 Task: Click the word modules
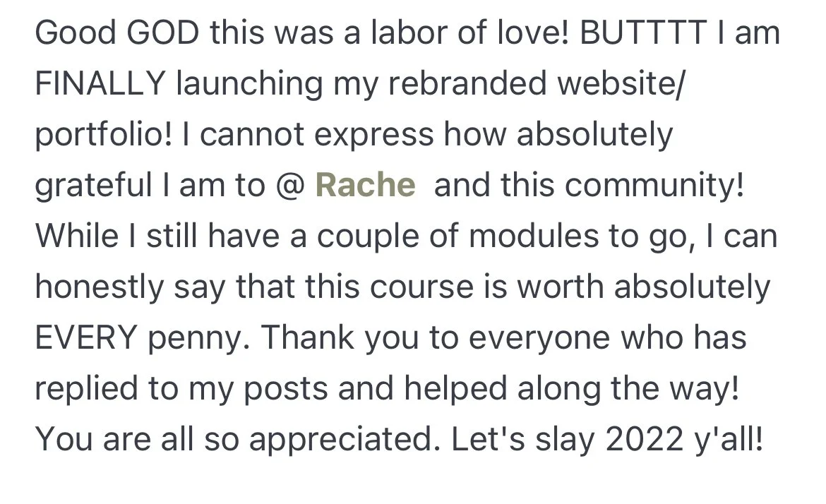pos(534,235)
